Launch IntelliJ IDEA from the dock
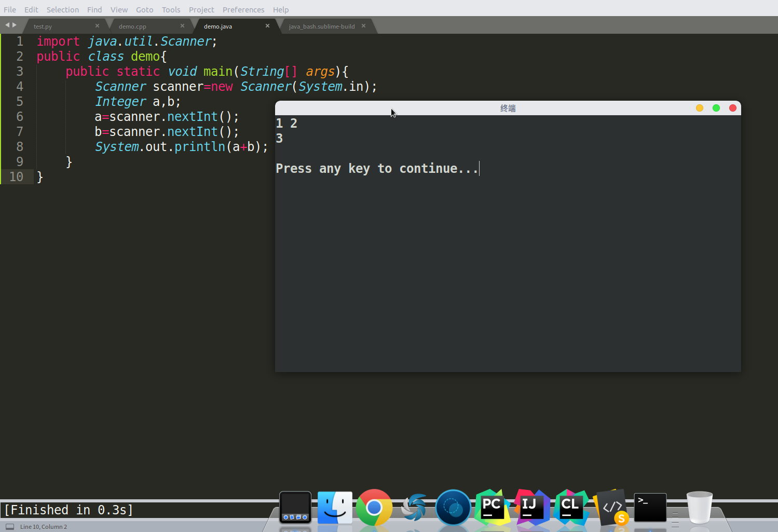 (531, 507)
